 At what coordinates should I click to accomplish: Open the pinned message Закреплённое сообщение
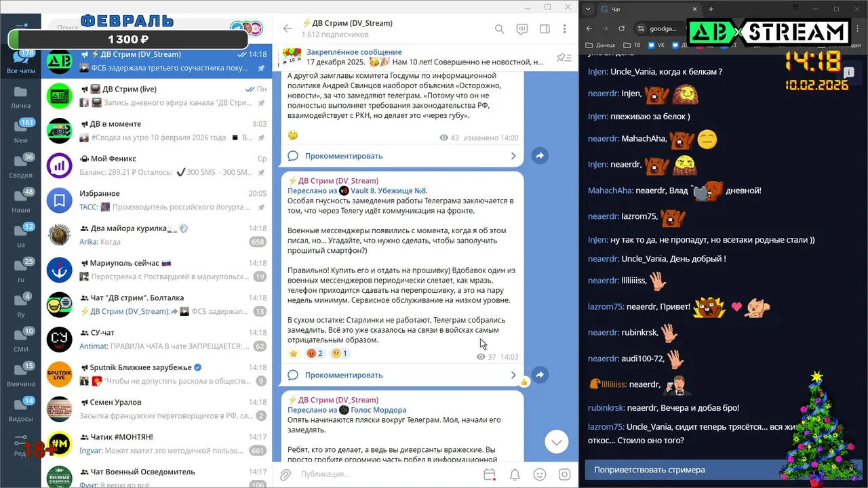coord(414,57)
